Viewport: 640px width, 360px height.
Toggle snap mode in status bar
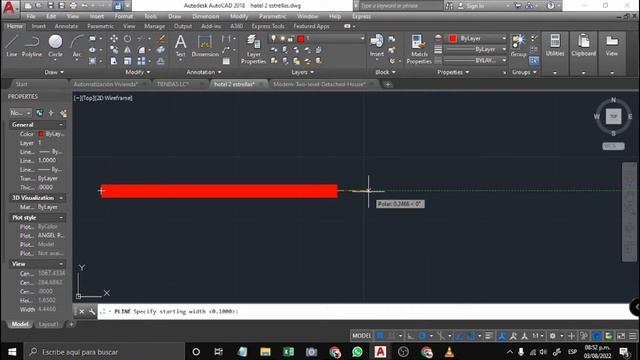[x=391, y=336]
